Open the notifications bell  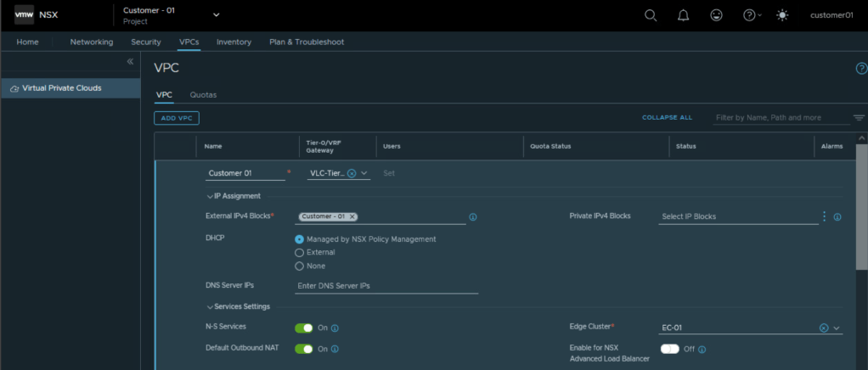[x=684, y=15]
